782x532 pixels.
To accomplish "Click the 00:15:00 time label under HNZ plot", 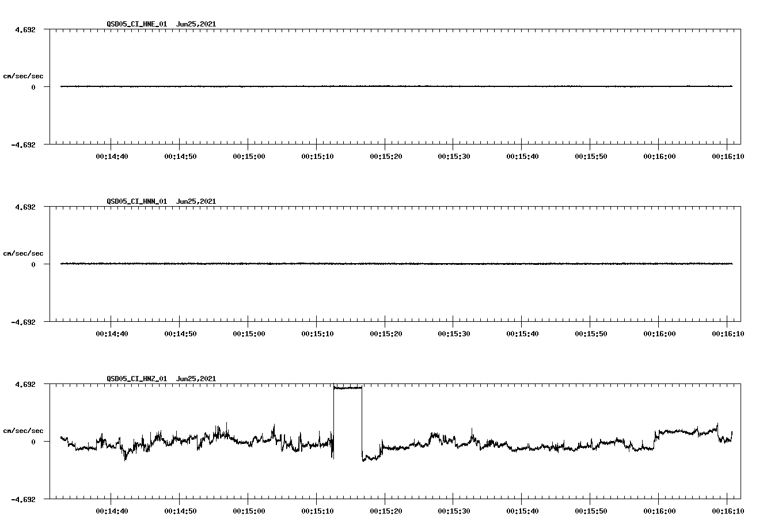I will tap(249, 511).
